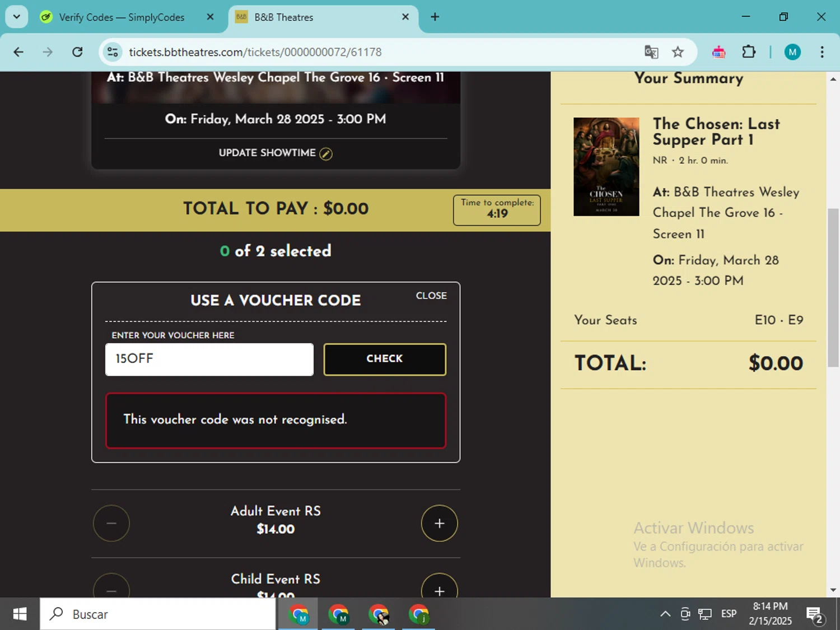Click the ESP language indicator

click(x=729, y=614)
